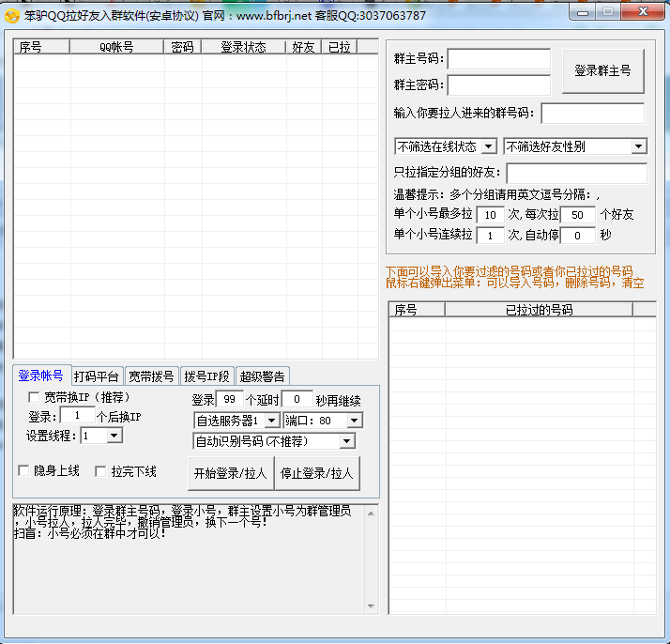Click QQ帐号 column header

[x=116, y=47]
